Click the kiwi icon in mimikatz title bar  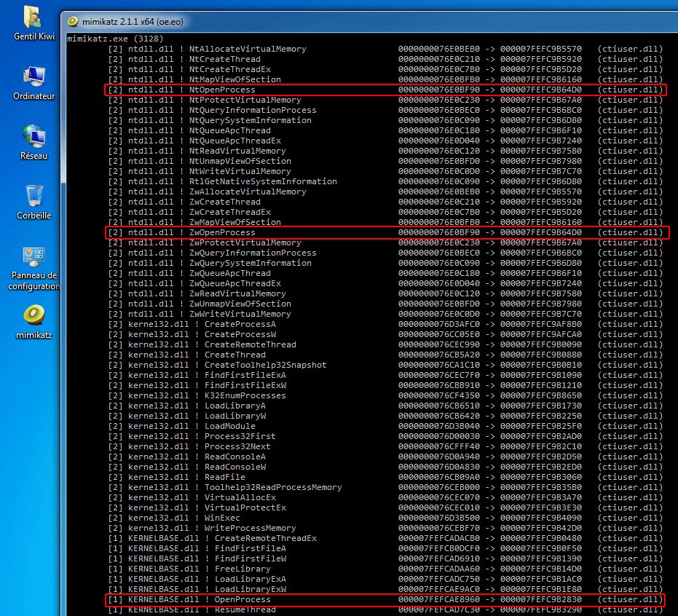(73, 22)
